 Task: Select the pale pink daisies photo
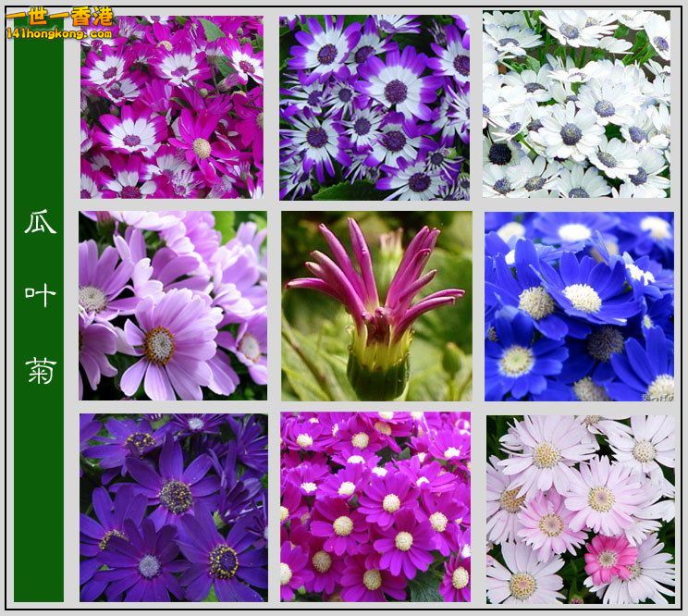point(581,509)
